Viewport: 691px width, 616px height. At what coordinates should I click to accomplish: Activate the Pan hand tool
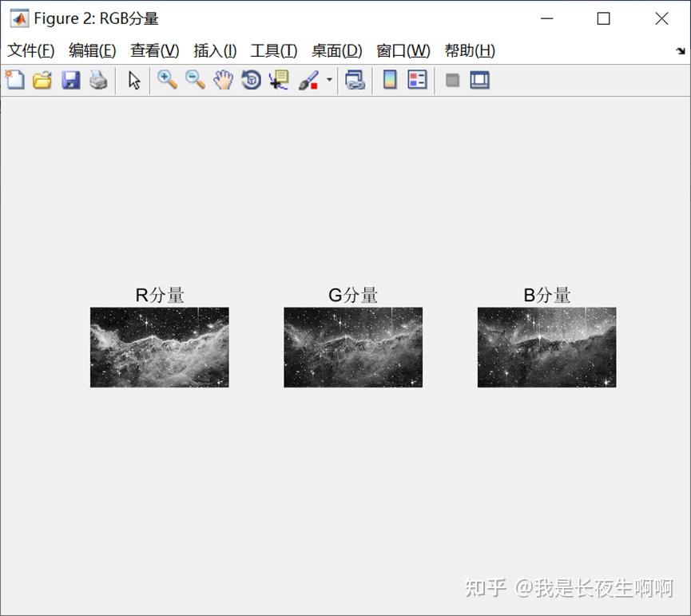223,80
